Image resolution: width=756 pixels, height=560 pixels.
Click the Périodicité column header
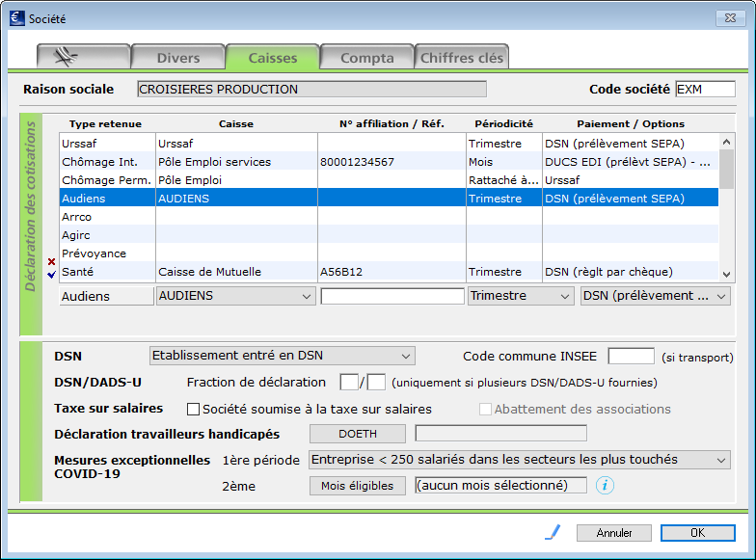point(503,123)
